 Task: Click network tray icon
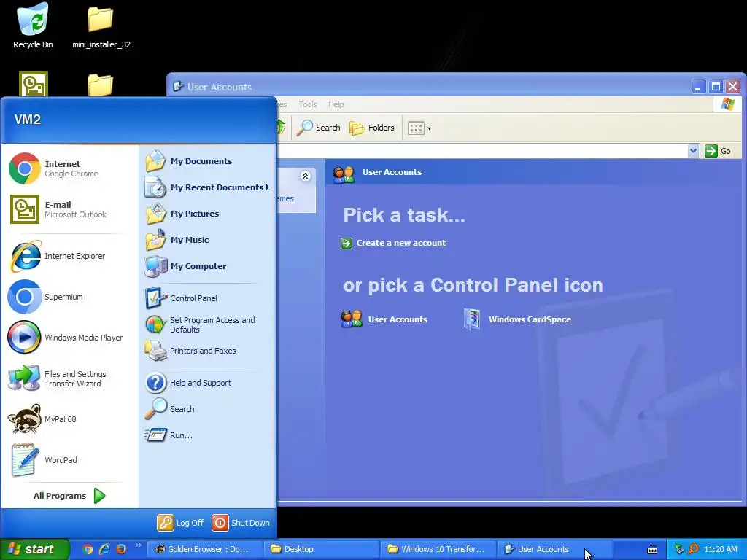click(679, 549)
